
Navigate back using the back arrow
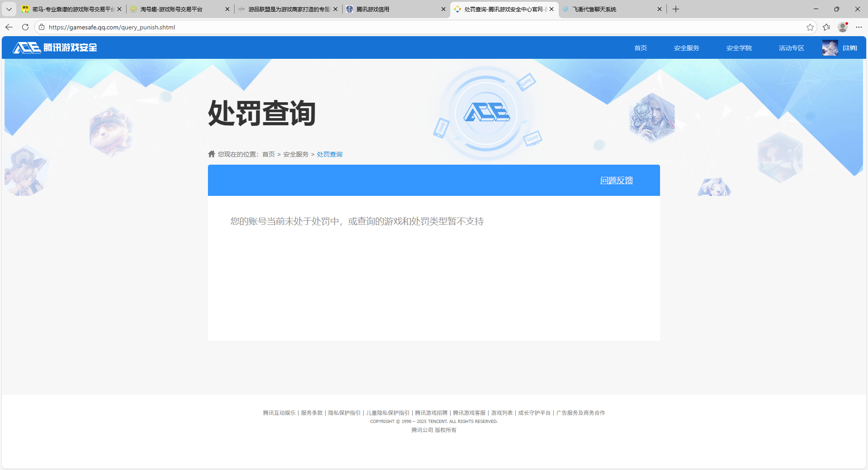(x=9, y=27)
